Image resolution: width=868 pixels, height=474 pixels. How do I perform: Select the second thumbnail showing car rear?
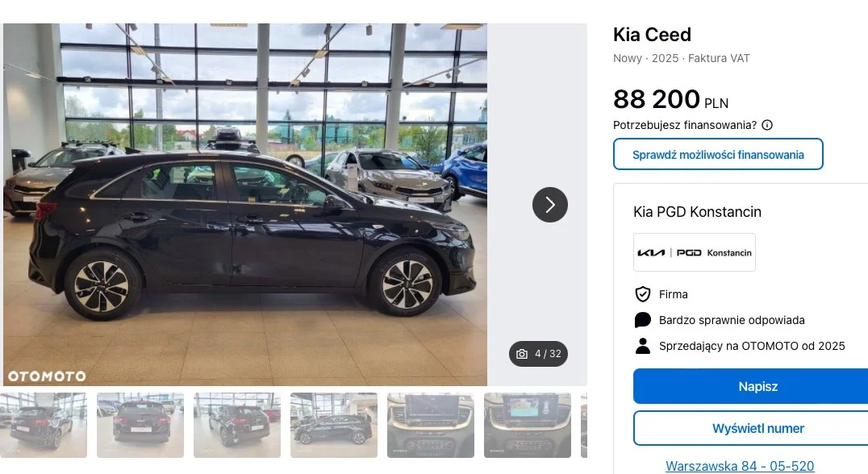pos(140,426)
